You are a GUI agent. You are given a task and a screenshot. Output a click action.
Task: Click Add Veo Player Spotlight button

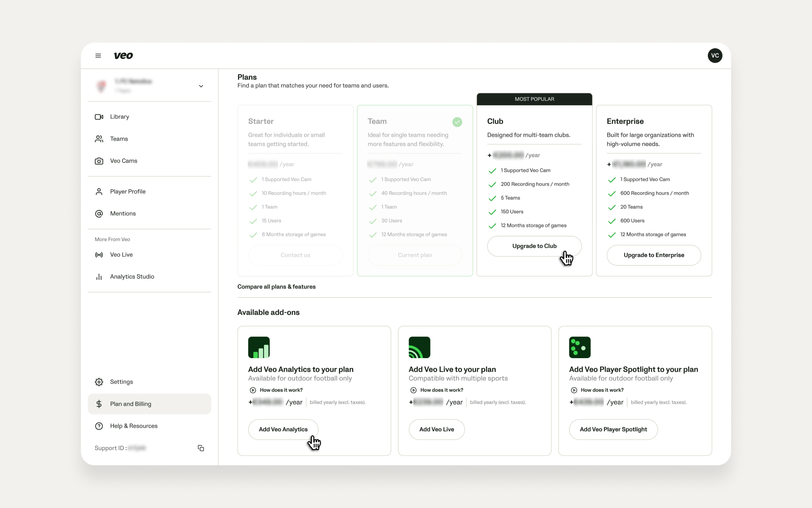[613, 429]
